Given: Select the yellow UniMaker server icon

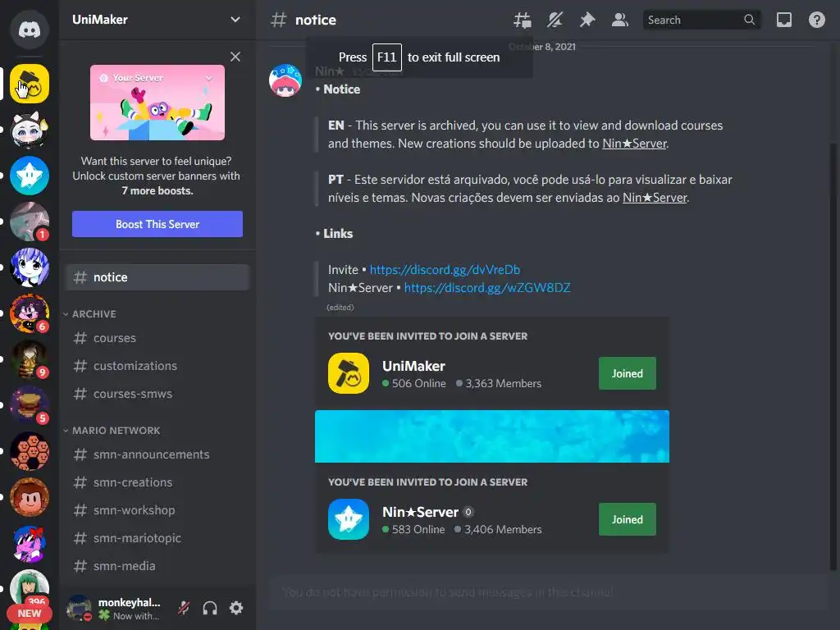Looking at the screenshot, I should click(x=30, y=84).
